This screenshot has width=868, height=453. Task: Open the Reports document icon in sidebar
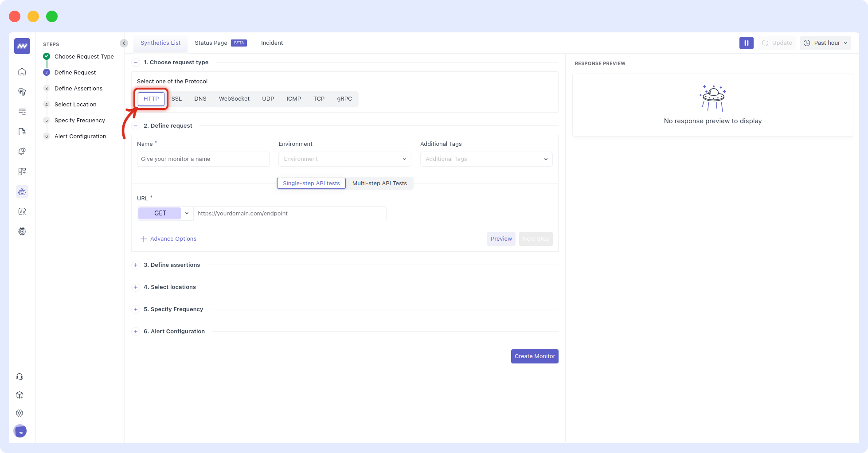pos(22,132)
